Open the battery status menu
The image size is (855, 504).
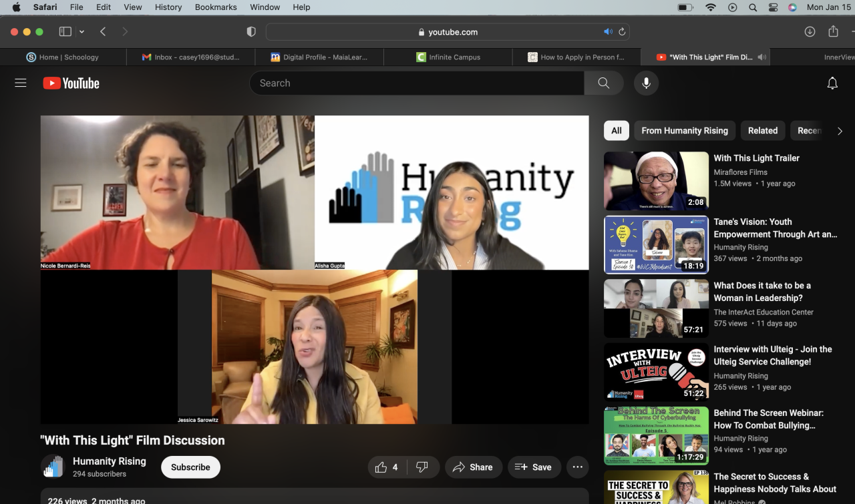(685, 7)
